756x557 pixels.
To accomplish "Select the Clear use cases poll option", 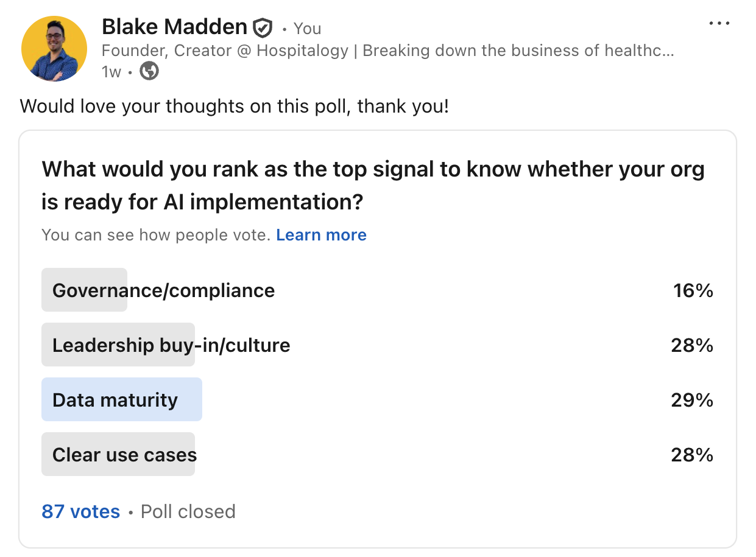I will [124, 455].
